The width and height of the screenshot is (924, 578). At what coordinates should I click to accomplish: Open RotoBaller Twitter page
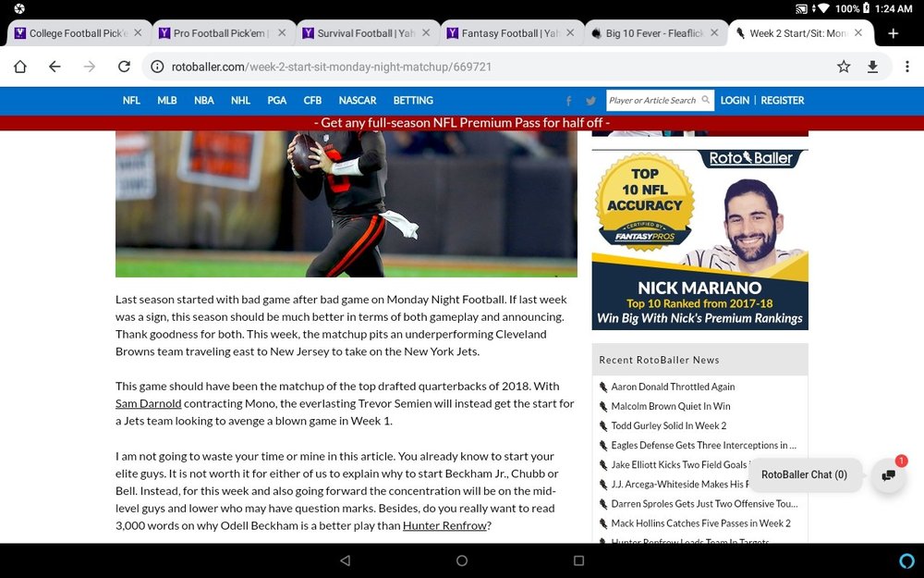[x=590, y=101]
